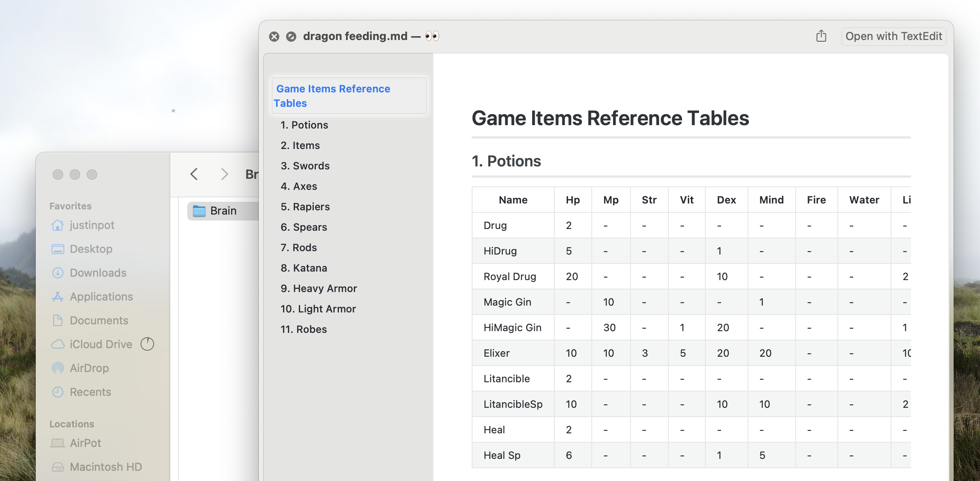Go to 4. Axes in outline
Screen dimensions: 980x481
click(x=299, y=186)
